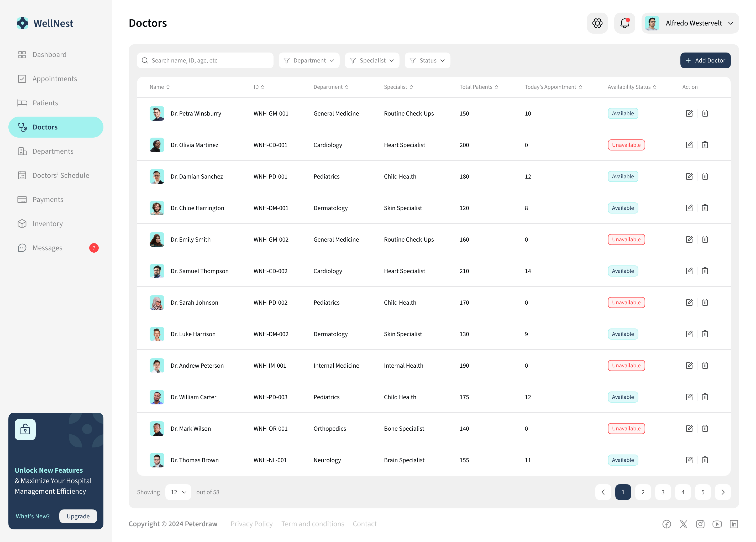Select the Patients section in sidebar
This screenshot has height=542, width=756.
45,103
